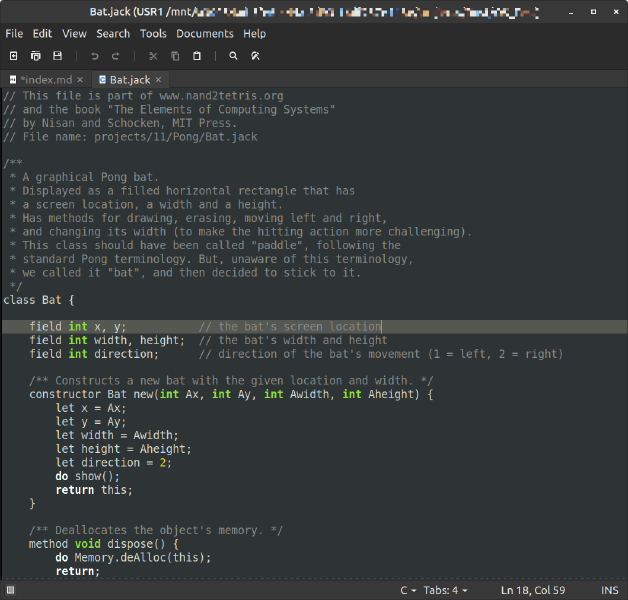Switch to the *index.md tab
The width and height of the screenshot is (628, 600).
click(46, 80)
